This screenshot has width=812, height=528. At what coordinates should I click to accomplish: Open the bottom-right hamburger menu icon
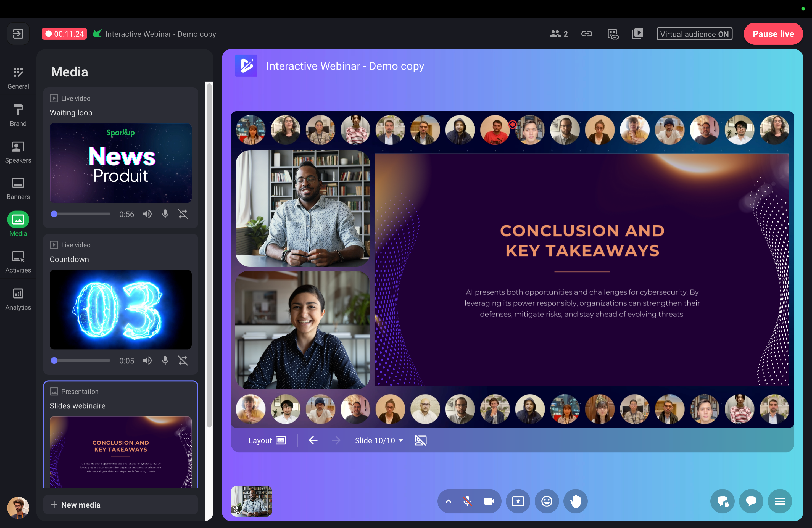click(780, 501)
